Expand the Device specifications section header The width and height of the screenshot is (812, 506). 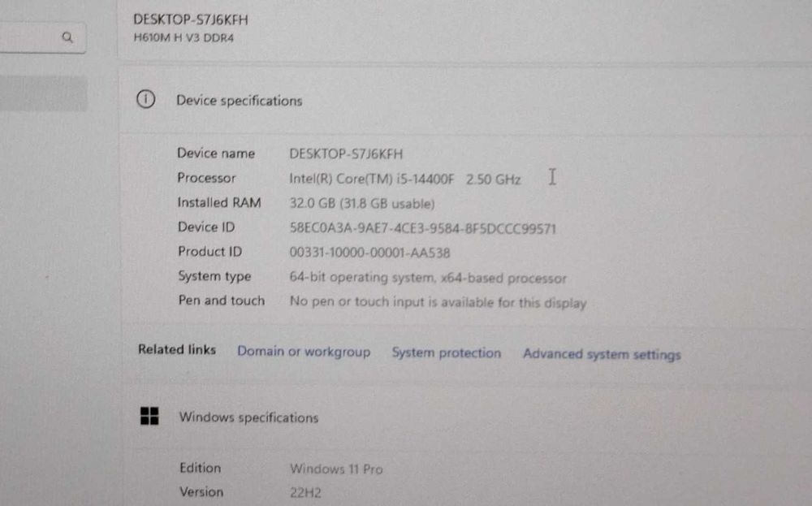(x=465, y=101)
